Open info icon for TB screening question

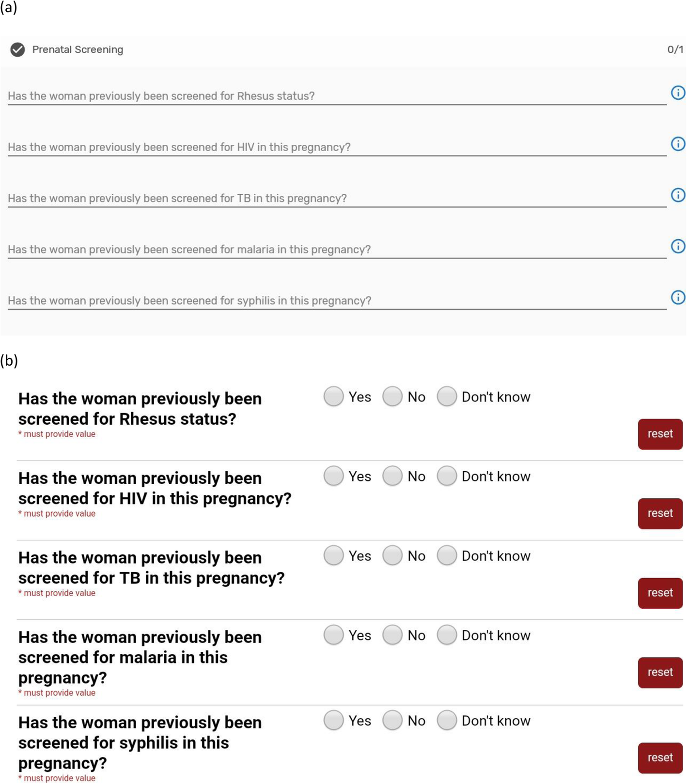(x=678, y=195)
